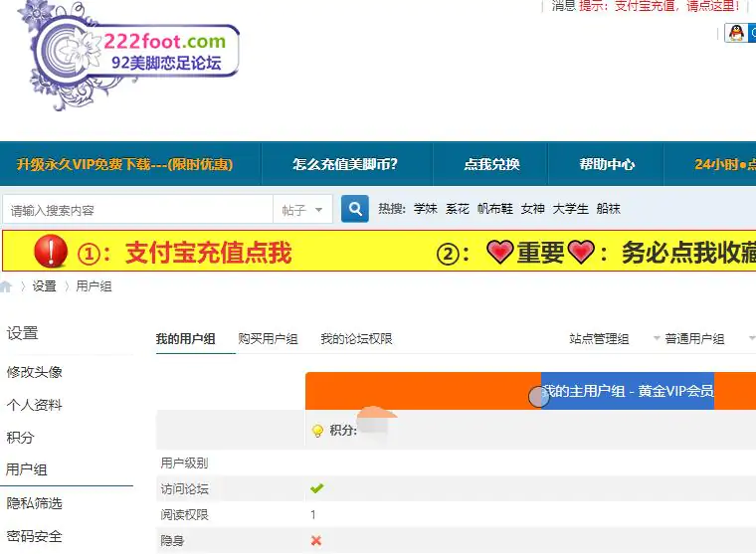This screenshot has width=756, height=554.
Task: Click the red exclamation alert icon
Action: (51, 251)
